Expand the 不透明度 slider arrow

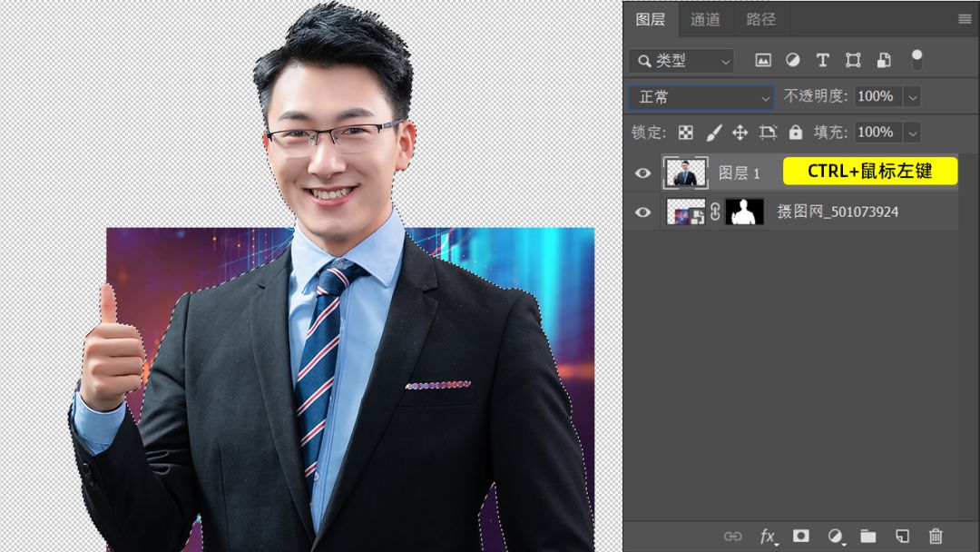[913, 97]
